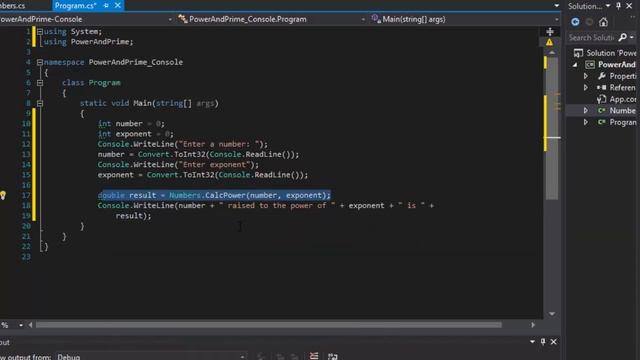This screenshot has height=360, width=640.
Task: Close the Program.cs tab
Action: 118,5
